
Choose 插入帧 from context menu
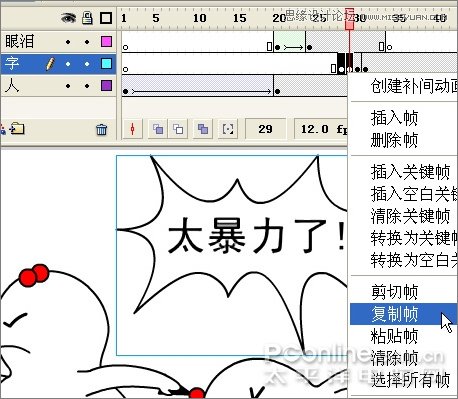click(x=403, y=118)
